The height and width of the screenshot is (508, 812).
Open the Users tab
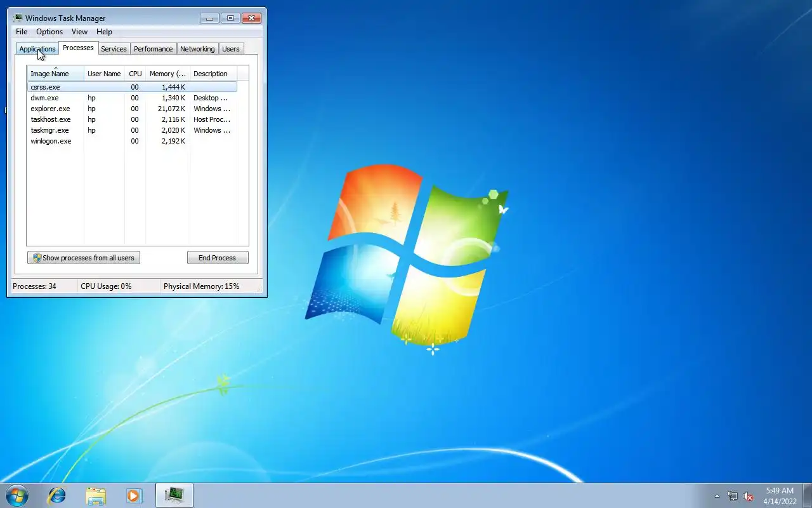(231, 49)
